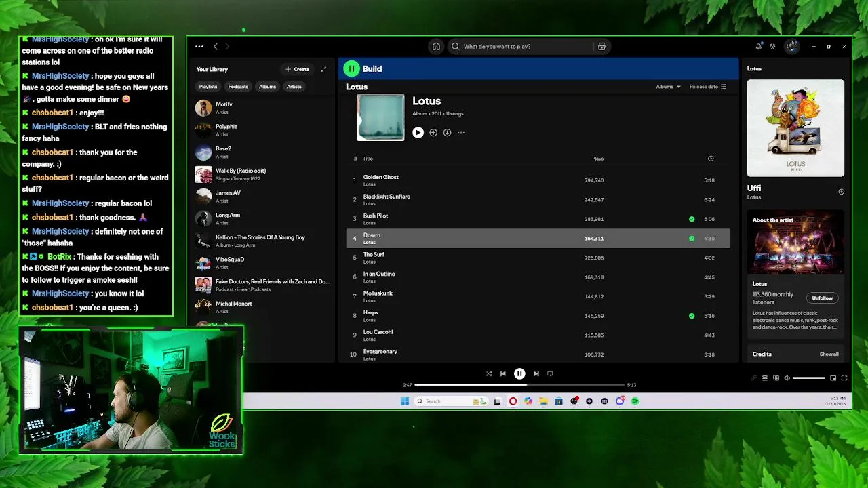
Task: Skip to the previous track
Action: pos(502,373)
